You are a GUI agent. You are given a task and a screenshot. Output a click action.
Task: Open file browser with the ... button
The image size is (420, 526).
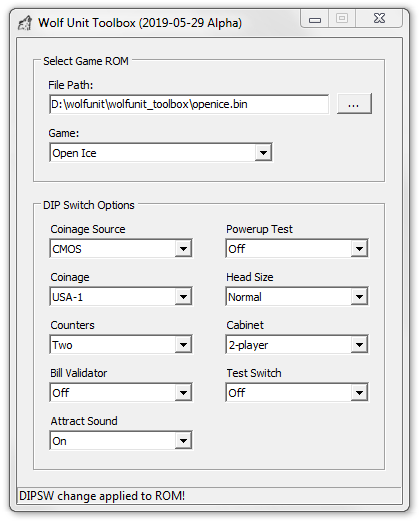[x=354, y=104]
